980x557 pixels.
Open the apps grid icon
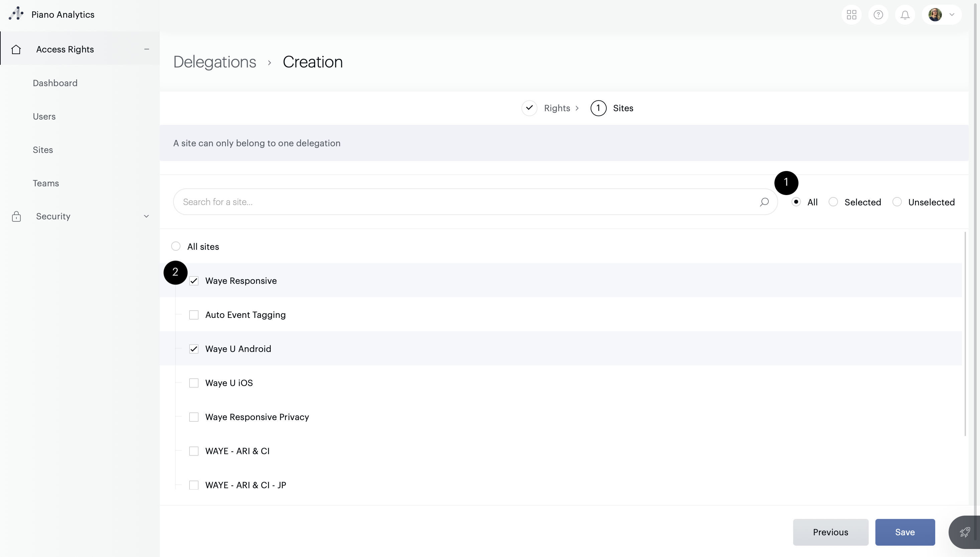(x=851, y=15)
